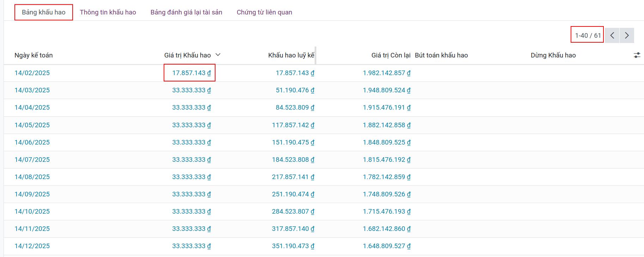Open Bảng đánh giá lại tài sản tab
Screen dimensions: 644x257
(186, 12)
